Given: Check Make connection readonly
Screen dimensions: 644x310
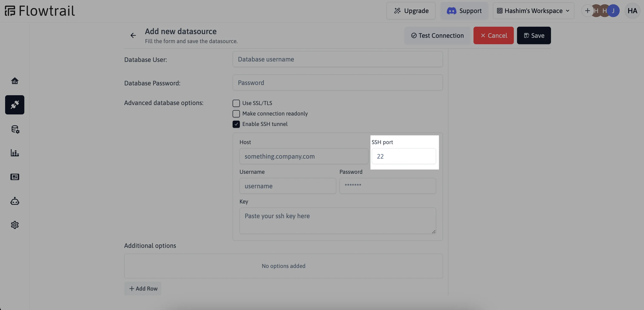Looking at the screenshot, I should (236, 114).
